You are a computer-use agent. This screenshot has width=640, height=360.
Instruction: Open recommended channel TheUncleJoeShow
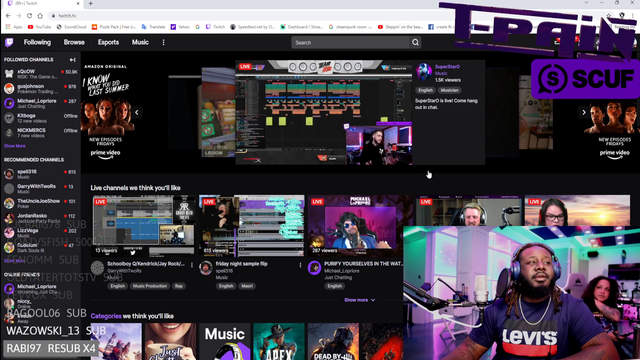(x=40, y=203)
